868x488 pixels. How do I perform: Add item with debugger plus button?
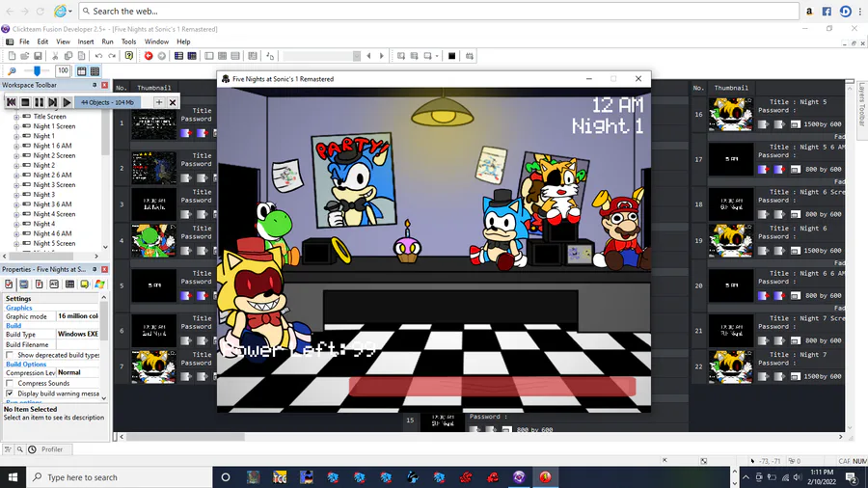pyautogui.click(x=159, y=102)
